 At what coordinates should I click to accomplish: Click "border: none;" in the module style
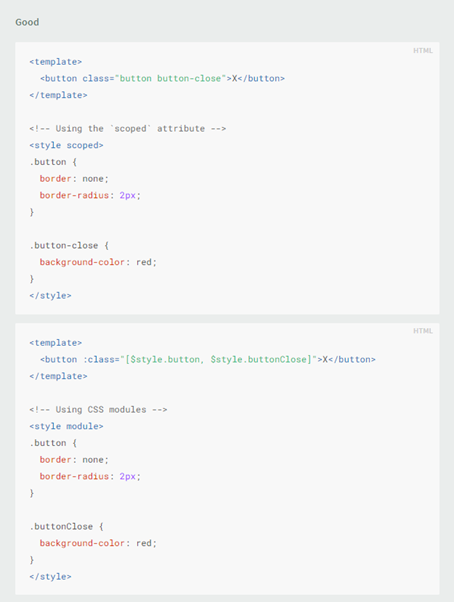pos(74,460)
